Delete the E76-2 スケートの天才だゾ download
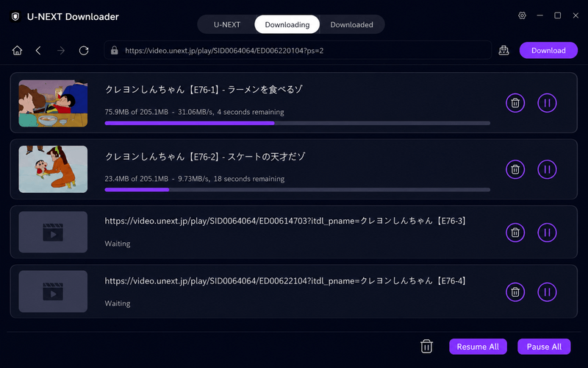 [x=515, y=170]
